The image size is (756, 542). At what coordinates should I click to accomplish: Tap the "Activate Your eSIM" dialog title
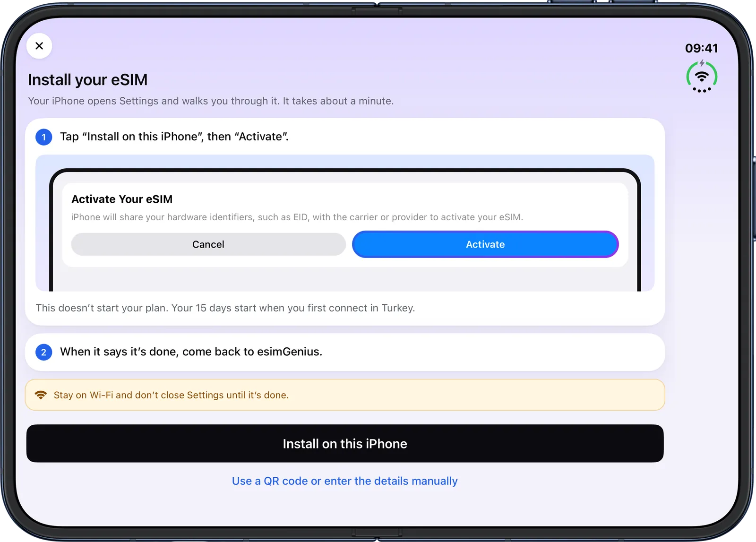[122, 199]
